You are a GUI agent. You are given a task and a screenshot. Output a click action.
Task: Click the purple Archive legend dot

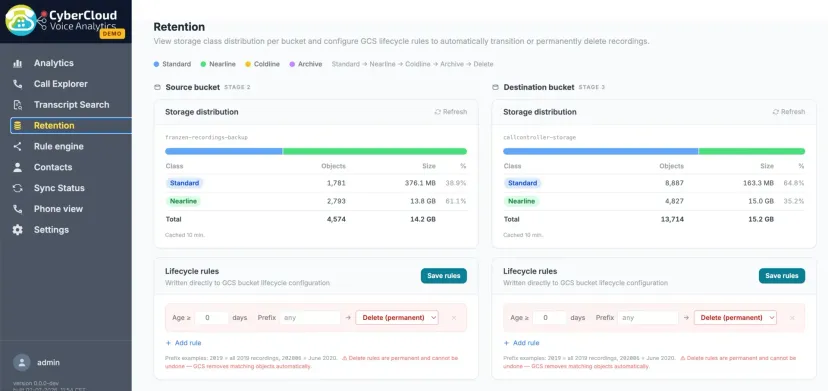coord(292,64)
